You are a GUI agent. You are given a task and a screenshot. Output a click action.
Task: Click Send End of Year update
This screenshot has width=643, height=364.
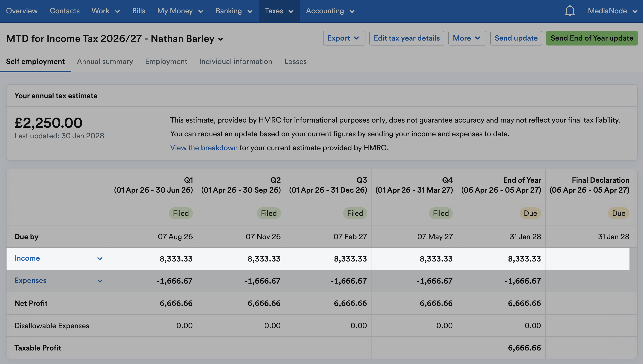coord(591,38)
